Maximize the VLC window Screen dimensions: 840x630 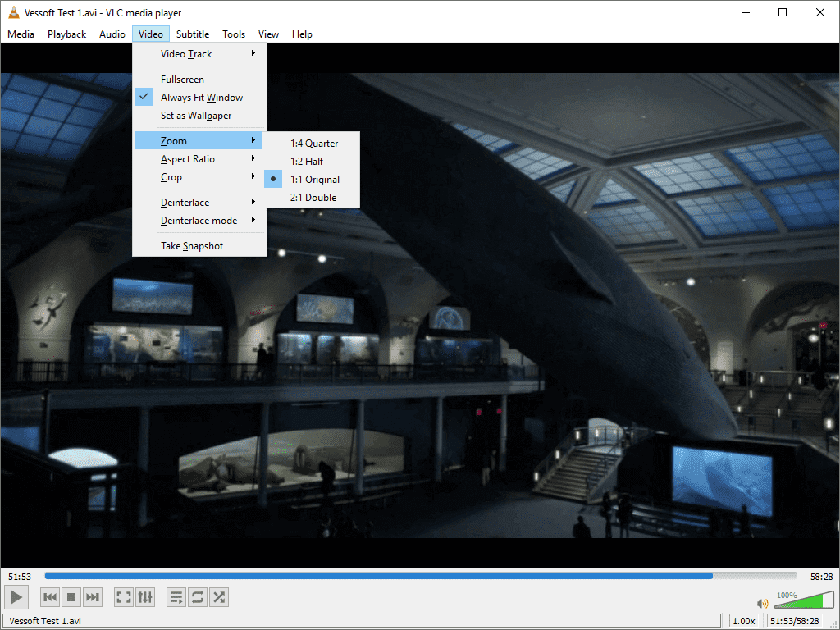point(783,12)
